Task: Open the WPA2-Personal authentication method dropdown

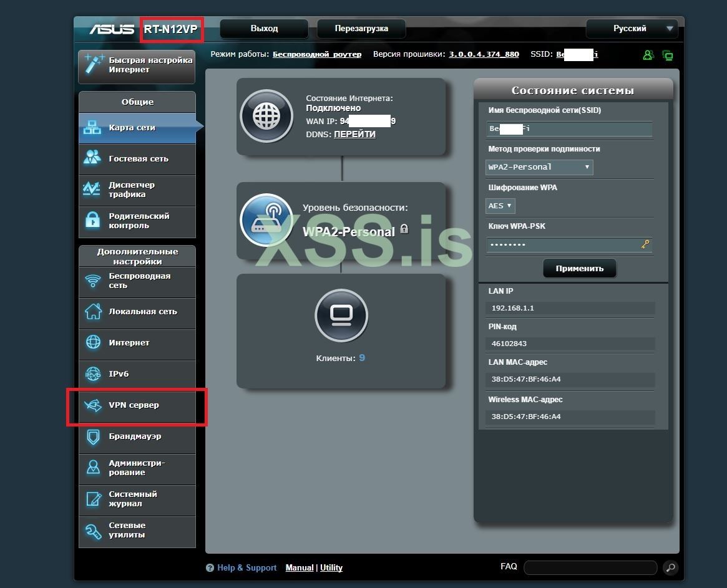Action: click(x=539, y=167)
